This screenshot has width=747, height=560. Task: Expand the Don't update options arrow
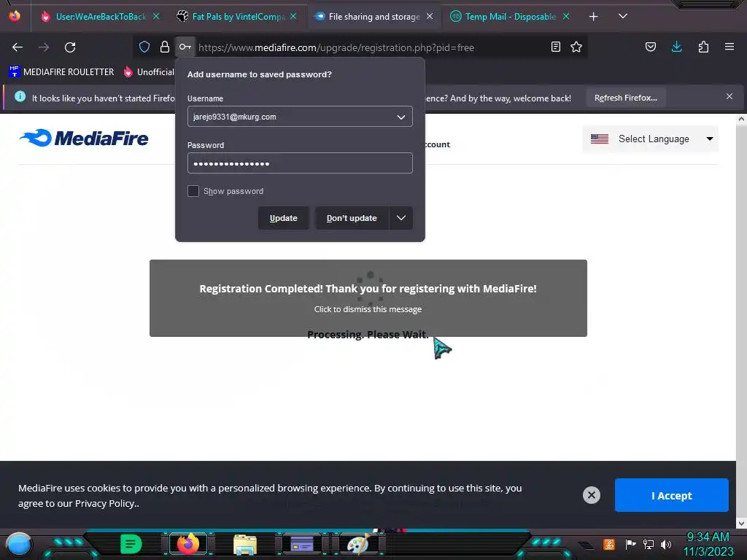(401, 218)
